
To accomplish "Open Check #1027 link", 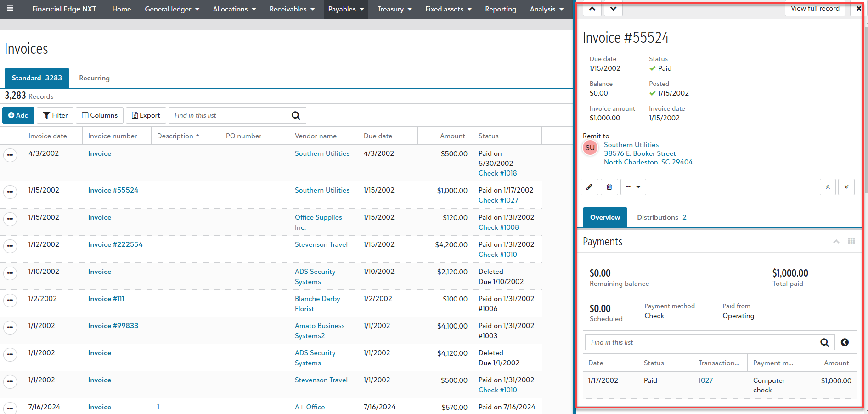I will 498,200.
